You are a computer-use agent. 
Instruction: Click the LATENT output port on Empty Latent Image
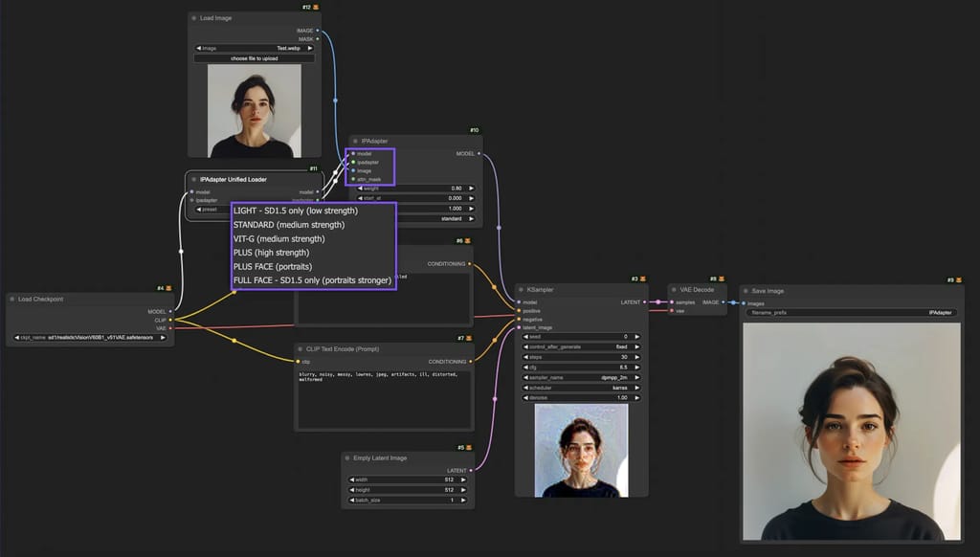pos(470,470)
